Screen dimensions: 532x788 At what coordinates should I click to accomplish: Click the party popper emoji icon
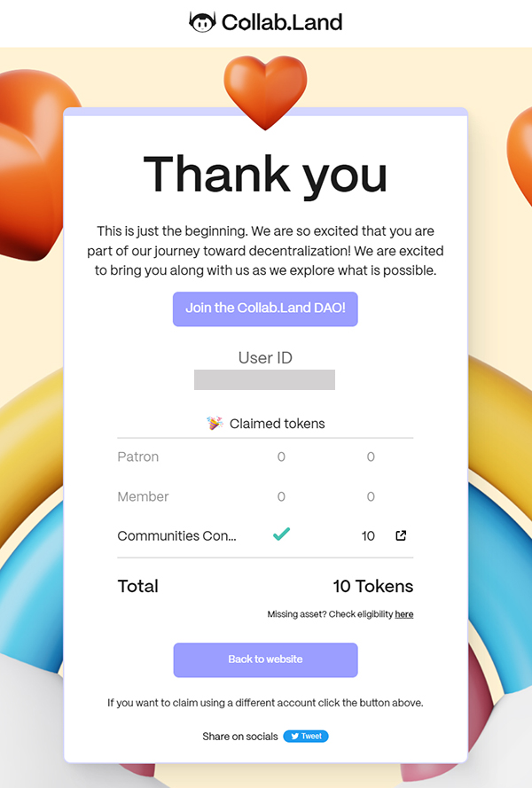215,423
